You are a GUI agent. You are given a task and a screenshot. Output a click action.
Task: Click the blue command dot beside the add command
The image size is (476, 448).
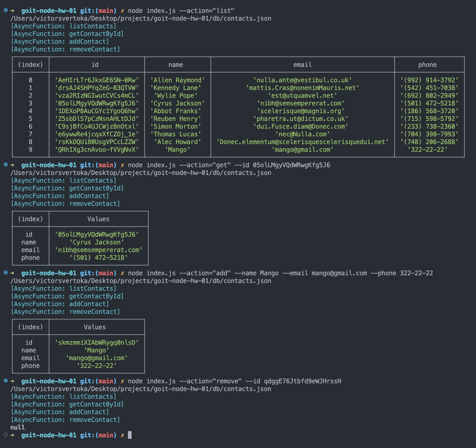click(6, 273)
